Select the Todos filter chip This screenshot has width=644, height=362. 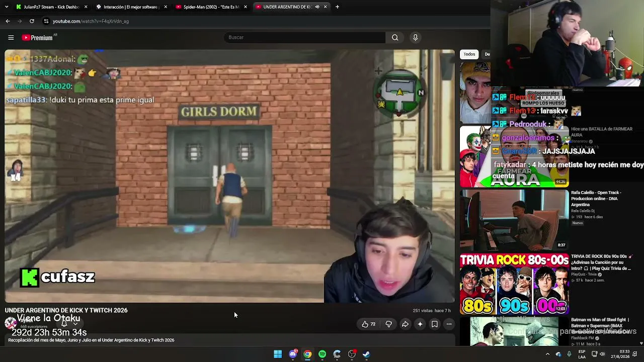tap(469, 54)
